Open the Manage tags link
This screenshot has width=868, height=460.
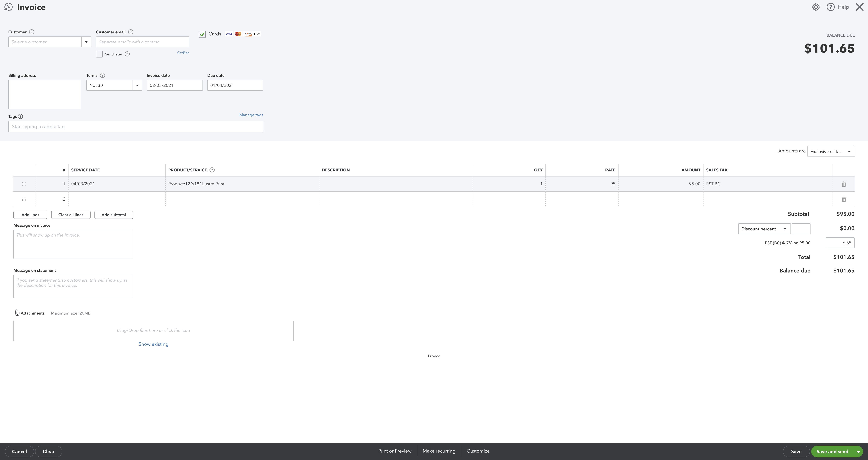pos(251,115)
